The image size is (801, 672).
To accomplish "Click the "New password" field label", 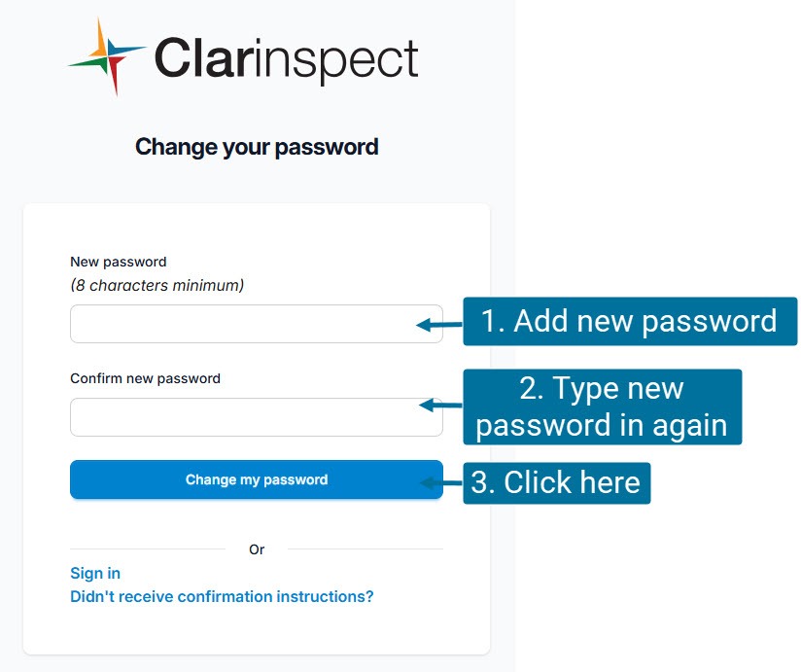I will coord(119,262).
